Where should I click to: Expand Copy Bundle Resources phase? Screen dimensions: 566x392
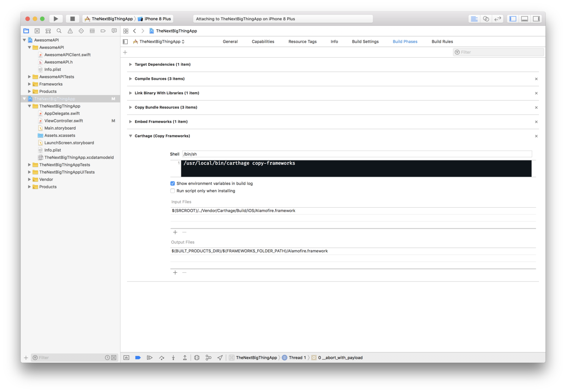pos(131,107)
